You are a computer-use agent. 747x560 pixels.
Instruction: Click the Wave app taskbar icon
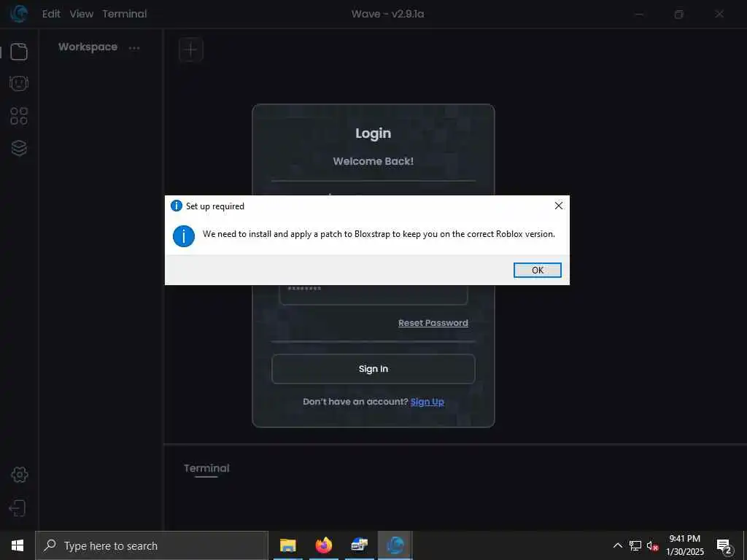395,545
